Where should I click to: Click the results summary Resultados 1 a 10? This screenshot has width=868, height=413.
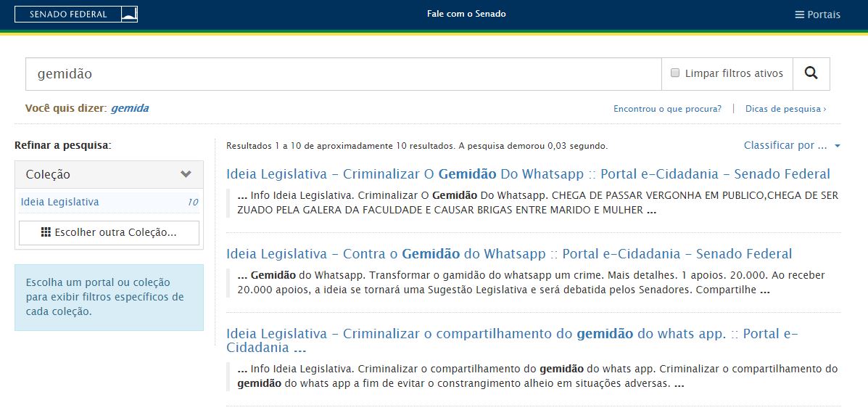click(x=417, y=147)
